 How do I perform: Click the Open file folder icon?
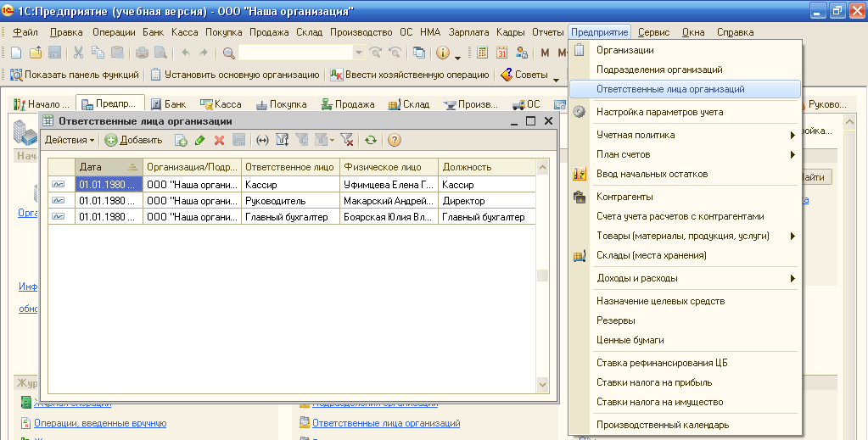point(36,53)
